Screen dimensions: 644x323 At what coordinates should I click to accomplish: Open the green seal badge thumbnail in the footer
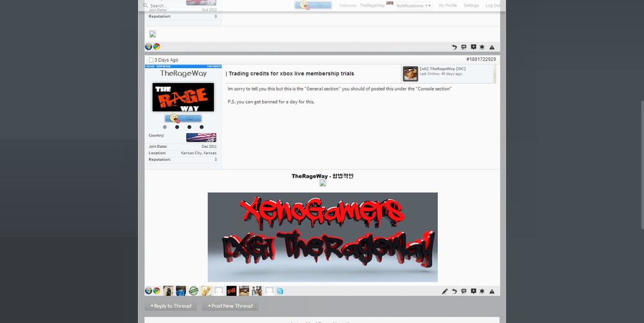point(193,291)
